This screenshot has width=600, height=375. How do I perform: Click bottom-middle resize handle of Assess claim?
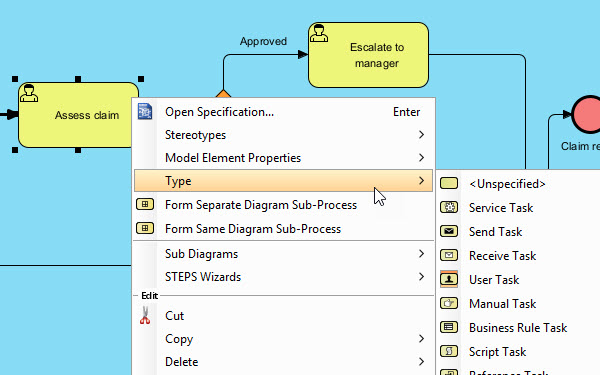[x=78, y=150]
